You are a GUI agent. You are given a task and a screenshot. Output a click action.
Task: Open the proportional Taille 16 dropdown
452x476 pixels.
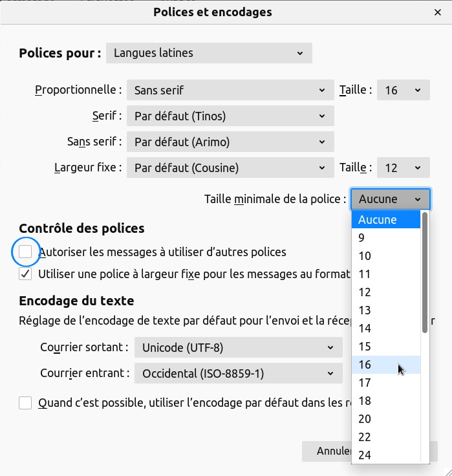point(404,91)
